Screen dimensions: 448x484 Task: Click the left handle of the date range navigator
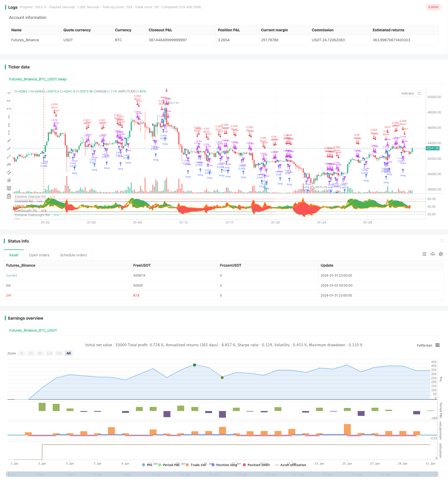7,474
